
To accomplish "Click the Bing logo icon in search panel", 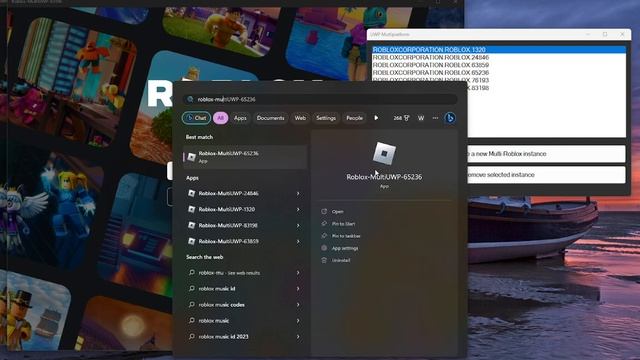I will point(450,118).
